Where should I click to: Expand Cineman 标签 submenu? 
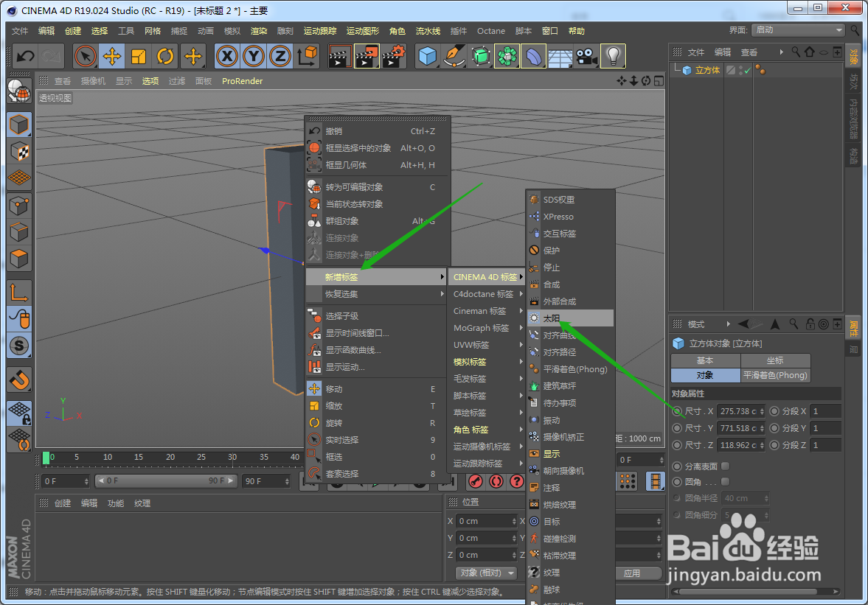[x=487, y=311]
